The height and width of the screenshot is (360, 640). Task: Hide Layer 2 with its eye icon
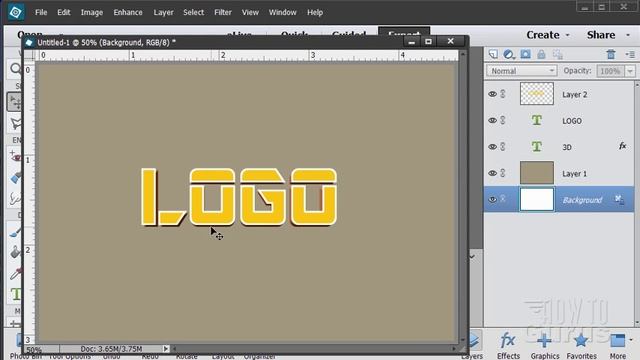(x=492, y=94)
